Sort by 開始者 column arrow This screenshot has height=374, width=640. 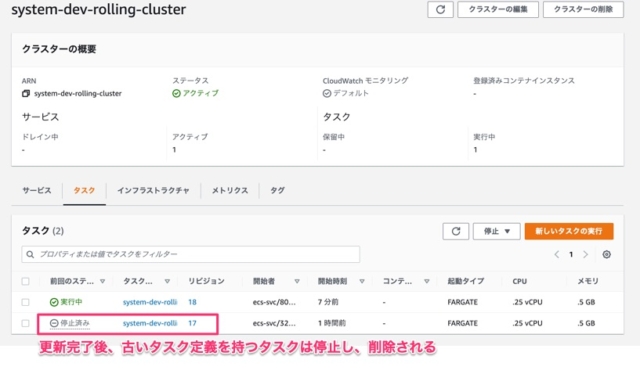297,281
